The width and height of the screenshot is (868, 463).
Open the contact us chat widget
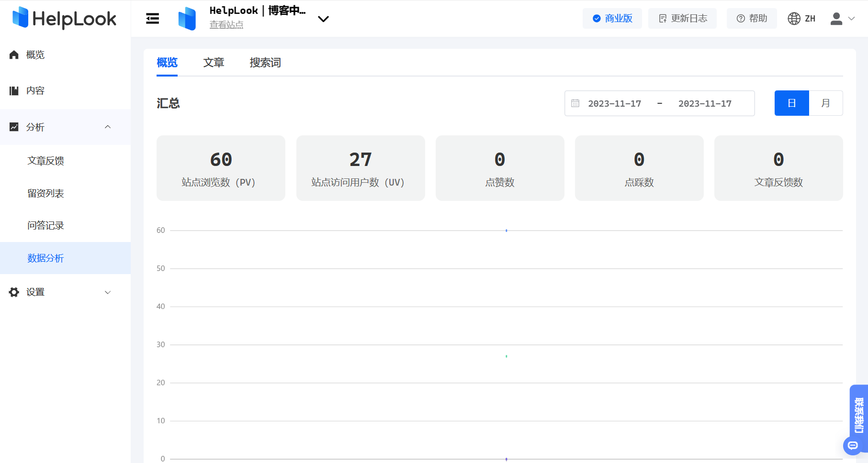[858, 421]
